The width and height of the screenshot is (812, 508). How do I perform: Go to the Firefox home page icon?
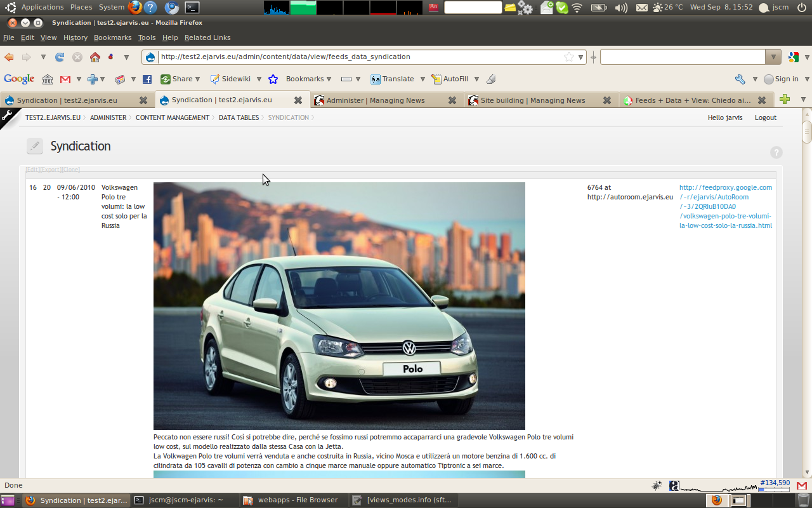(95, 57)
